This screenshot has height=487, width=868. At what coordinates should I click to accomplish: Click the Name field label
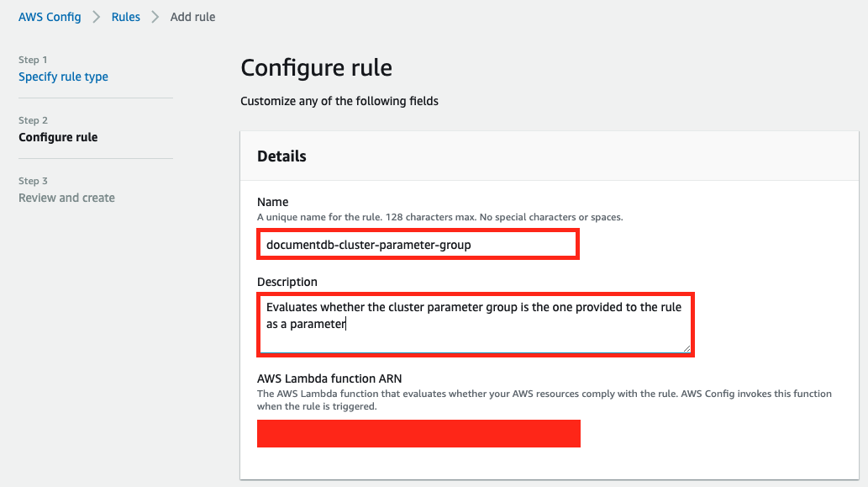coord(272,202)
